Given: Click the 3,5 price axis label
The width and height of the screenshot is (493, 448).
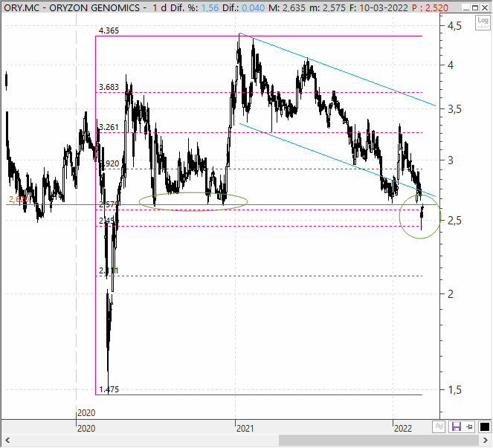Looking at the screenshot, I should click(x=454, y=109).
